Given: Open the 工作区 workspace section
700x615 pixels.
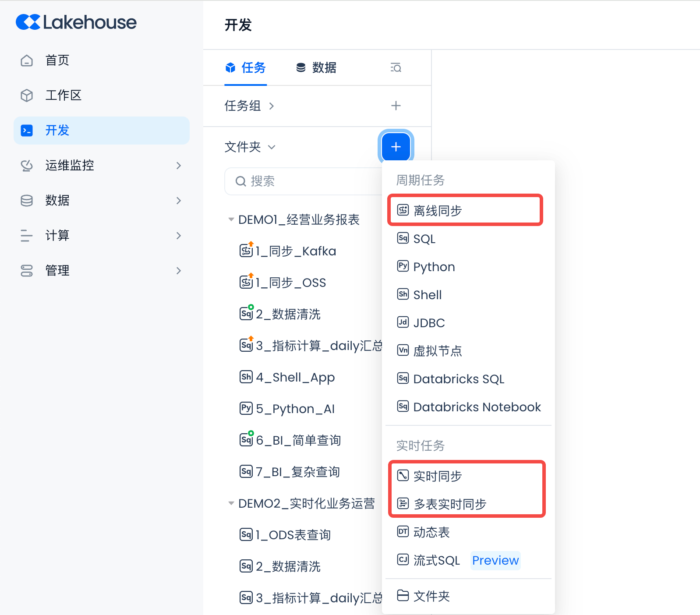Looking at the screenshot, I should click(x=63, y=95).
